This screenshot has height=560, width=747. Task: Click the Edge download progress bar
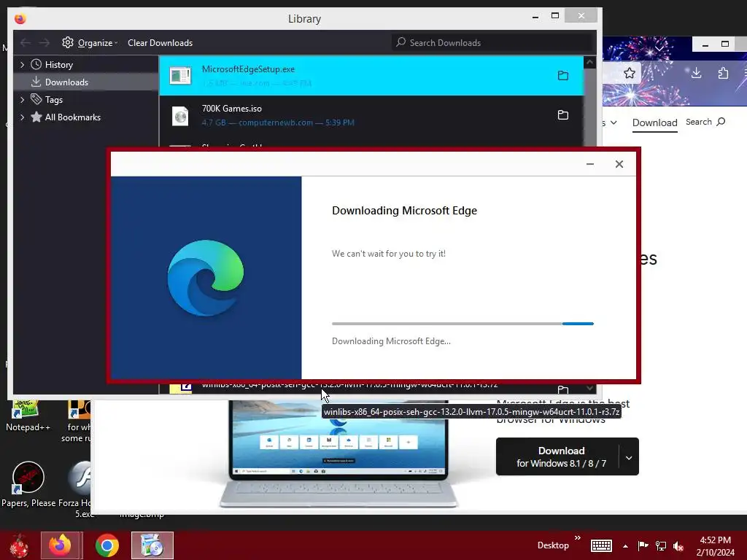462,324
